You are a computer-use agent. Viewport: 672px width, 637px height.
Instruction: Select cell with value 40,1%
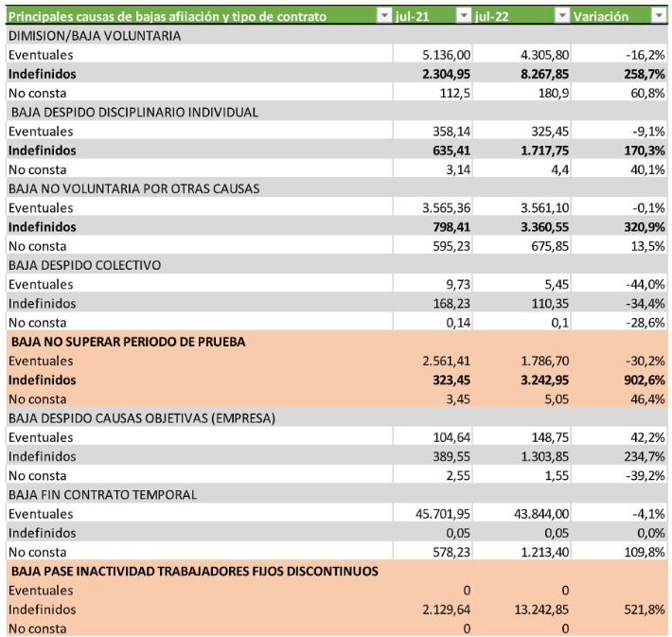[619, 169]
